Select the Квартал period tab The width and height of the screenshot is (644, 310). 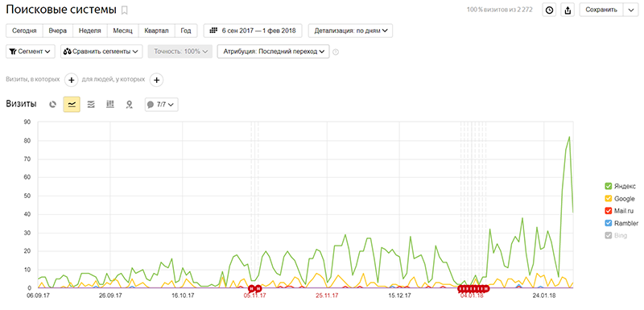coord(157,31)
